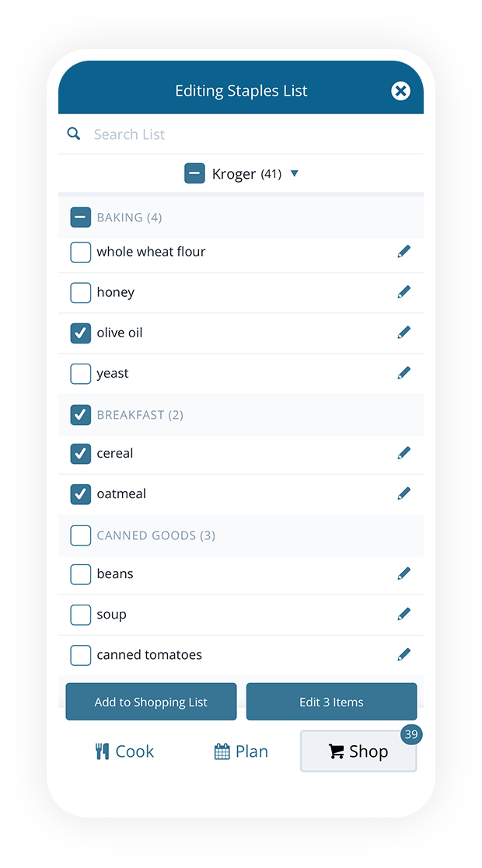The height and width of the screenshot is (868, 482).
Task: Check the whole wheat flour checkbox
Action: coord(80,252)
